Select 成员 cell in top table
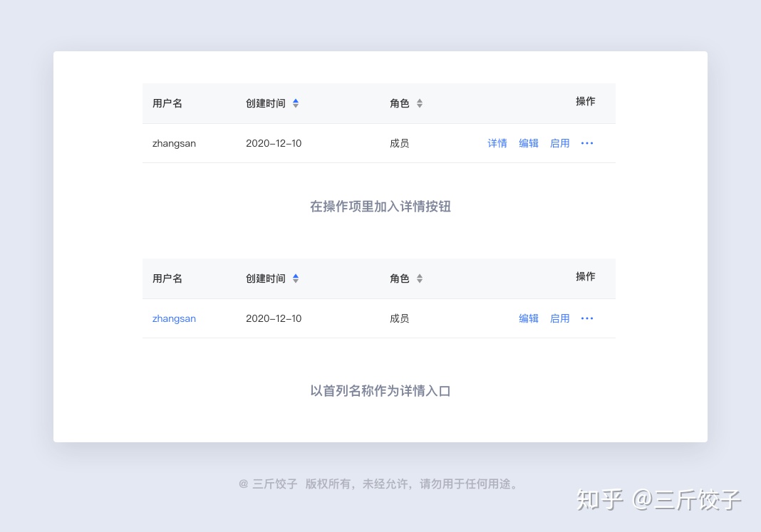The height and width of the screenshot is (532, 761). (400, 143)
